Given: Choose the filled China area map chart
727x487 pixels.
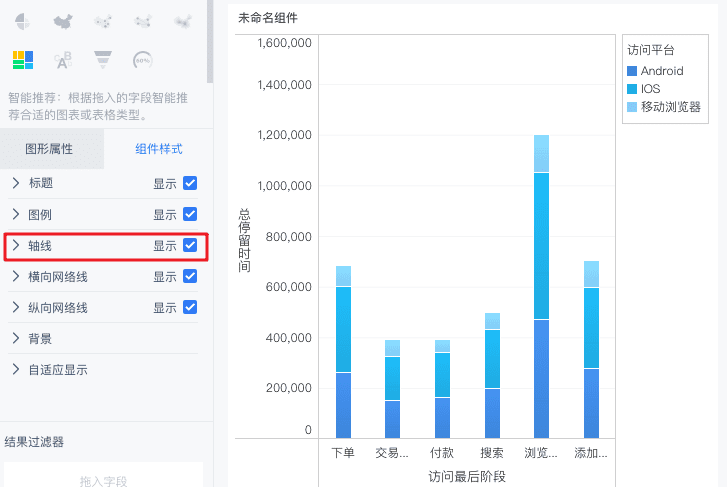Looking at the screenshot, I should pos(63,21).
